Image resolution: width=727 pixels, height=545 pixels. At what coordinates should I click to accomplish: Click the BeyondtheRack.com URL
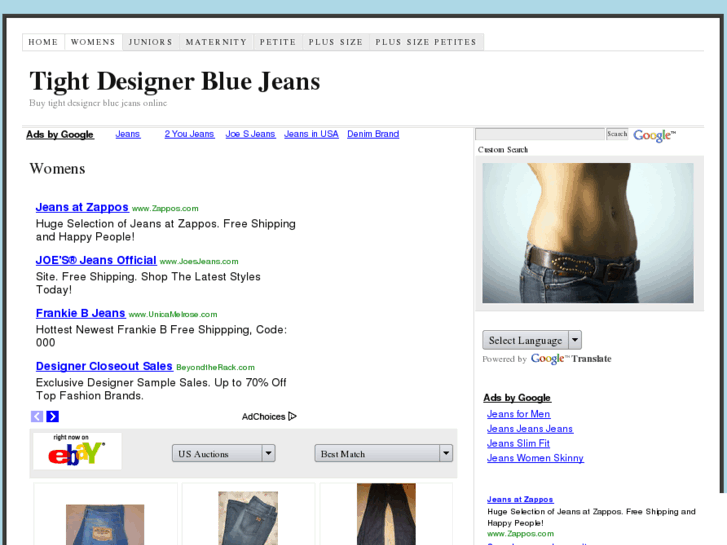216,367
